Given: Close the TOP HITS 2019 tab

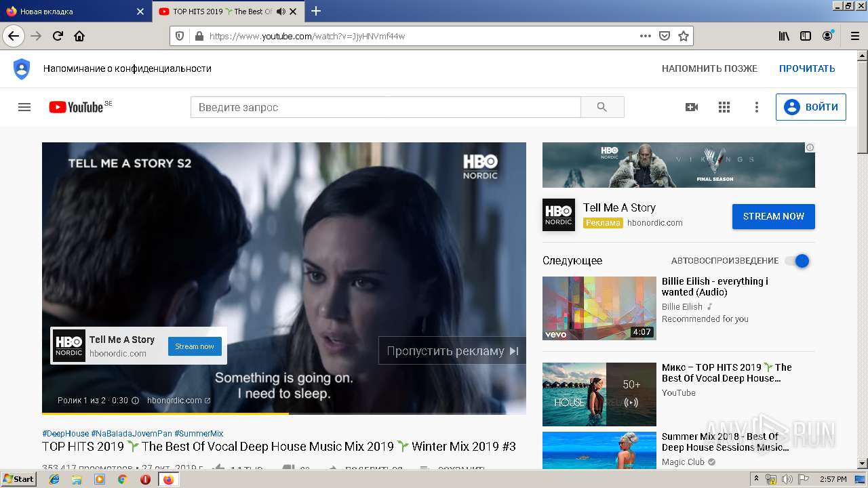Looking at the screenshot, I should tap(293, 12).
